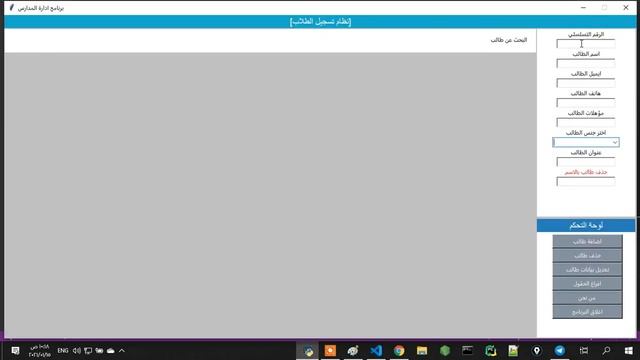This screenshot has height=360, width=640.
Task: Click the control panel header (لوحة التحكم)
Action: 586,225
